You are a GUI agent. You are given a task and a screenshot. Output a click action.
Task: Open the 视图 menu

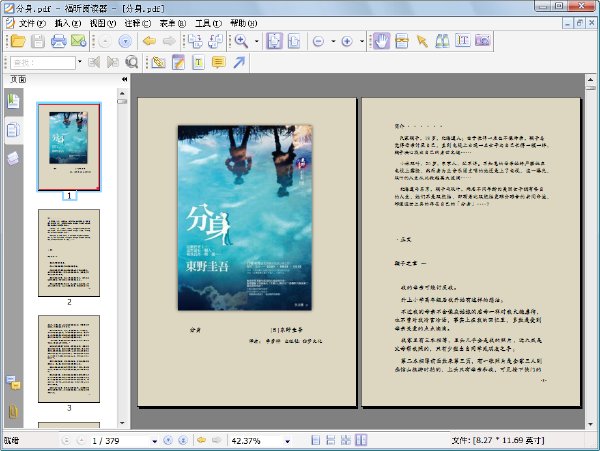click(103, 24)
